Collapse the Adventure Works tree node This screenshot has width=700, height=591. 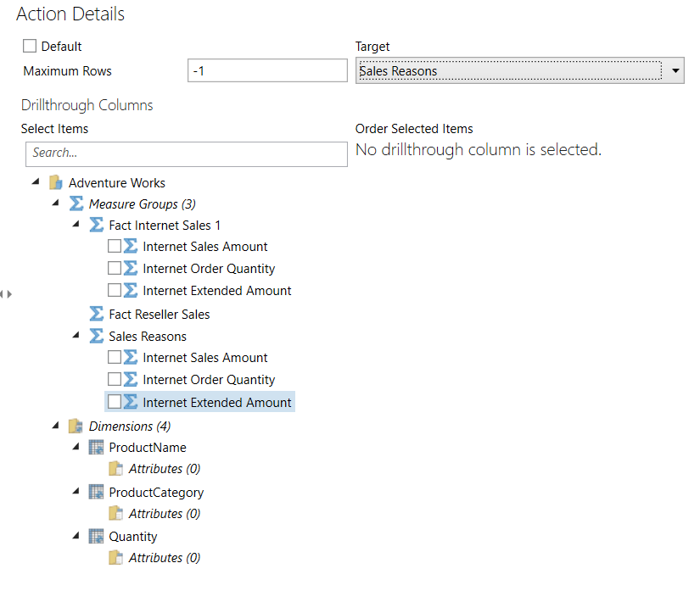tap(36, 182)
